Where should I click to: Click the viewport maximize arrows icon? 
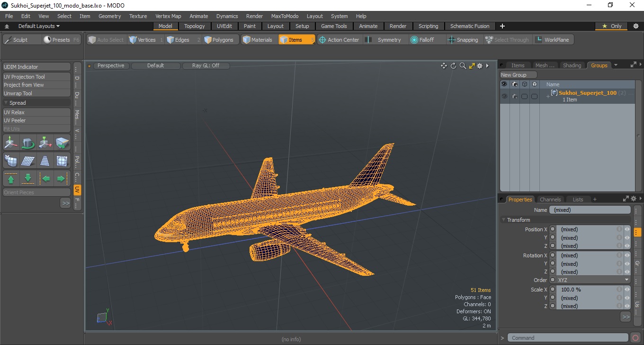pyautogui.click(x=472, y=66)
